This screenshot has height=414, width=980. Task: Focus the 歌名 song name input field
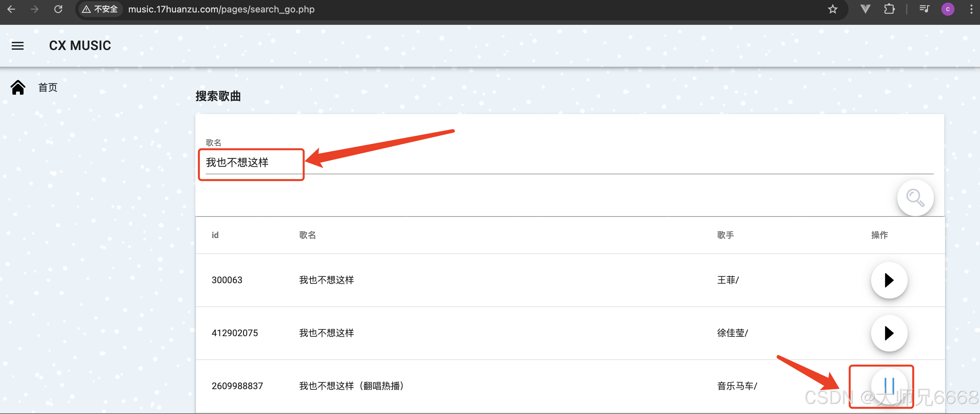click(569, 163)
